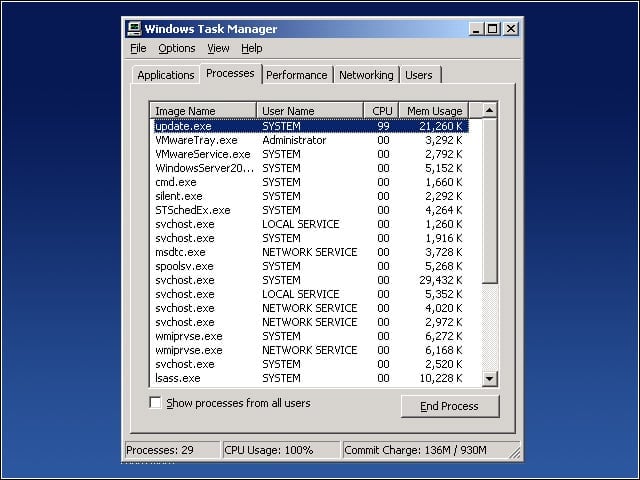Viewport: 640px width, 480px height.
Task: Sort by Mem Usage column header
Action: point(434,111)
